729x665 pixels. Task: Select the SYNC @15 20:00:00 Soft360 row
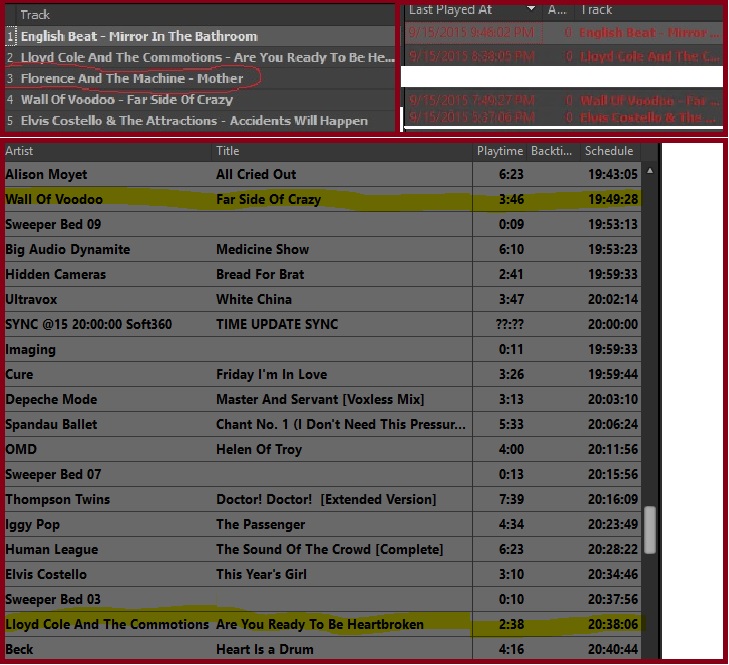323,324
